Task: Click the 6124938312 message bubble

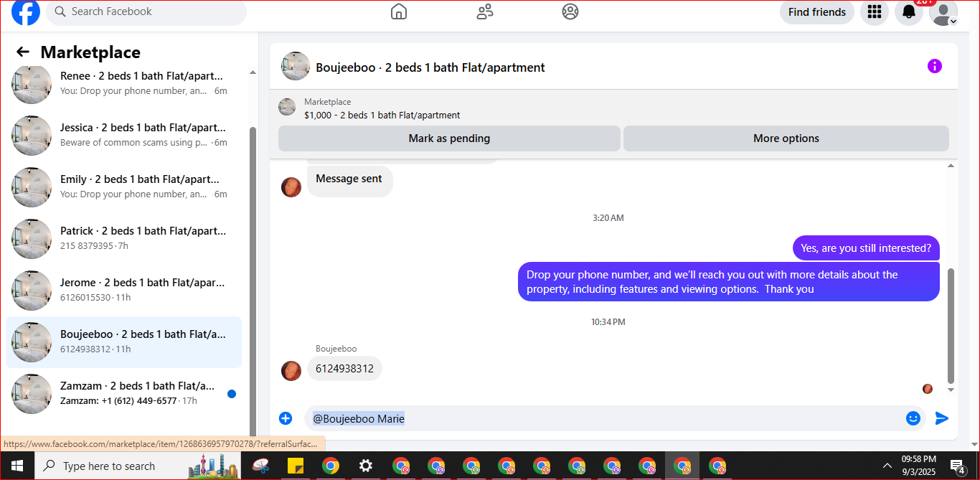Action: pos(344,369)
